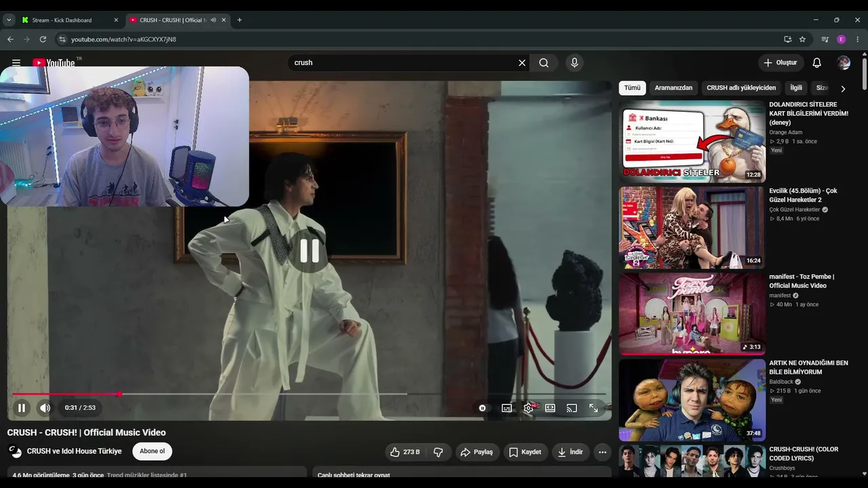Open title 'manifest - Toz Pembe | Official Music Video'
Viewport: 868px width, 488px height.
(802, 281)
